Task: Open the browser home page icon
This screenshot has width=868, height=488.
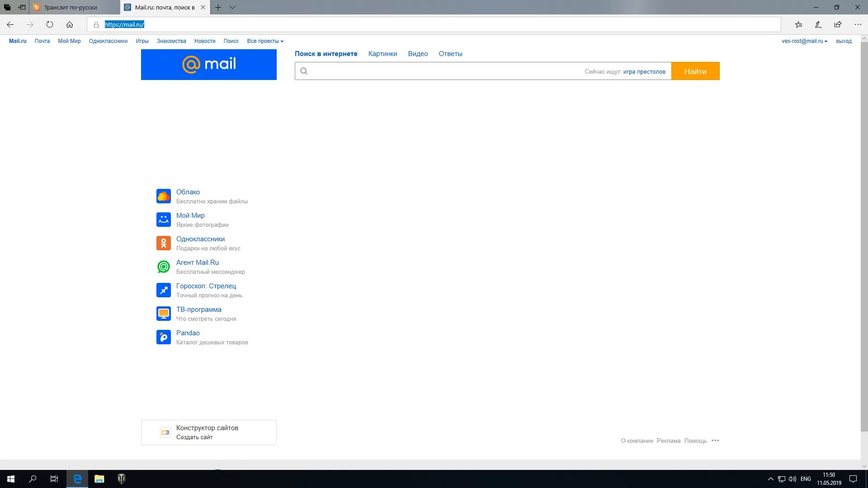Action: (x=70, y=24)
